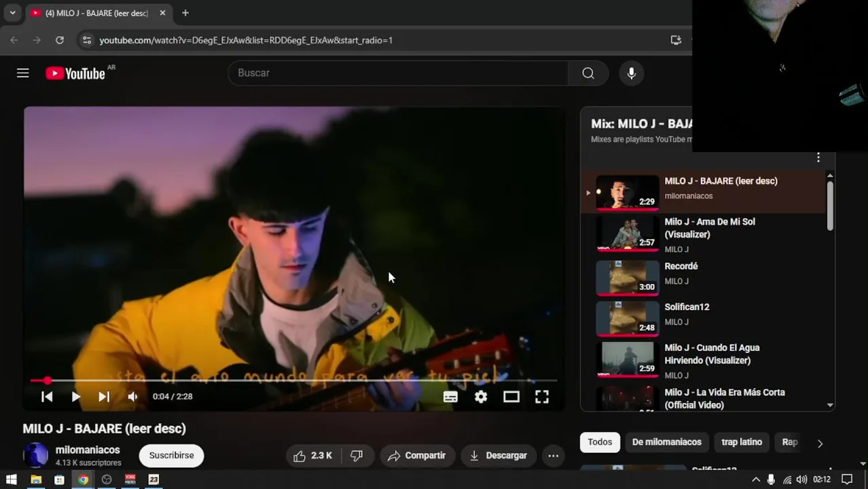Screen dimensions: 868x489
Task: Open the mix playlist options kebab menu
Action: click(x=818, y=158)
